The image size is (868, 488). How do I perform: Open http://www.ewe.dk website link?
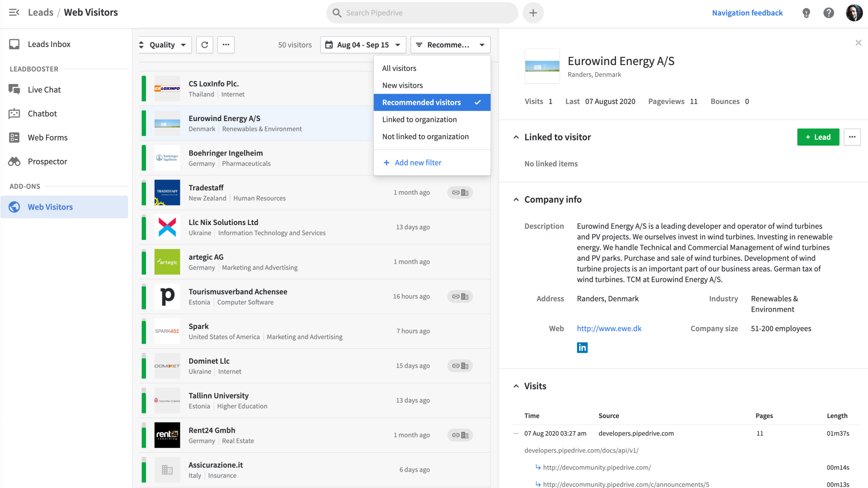(609, 328)
